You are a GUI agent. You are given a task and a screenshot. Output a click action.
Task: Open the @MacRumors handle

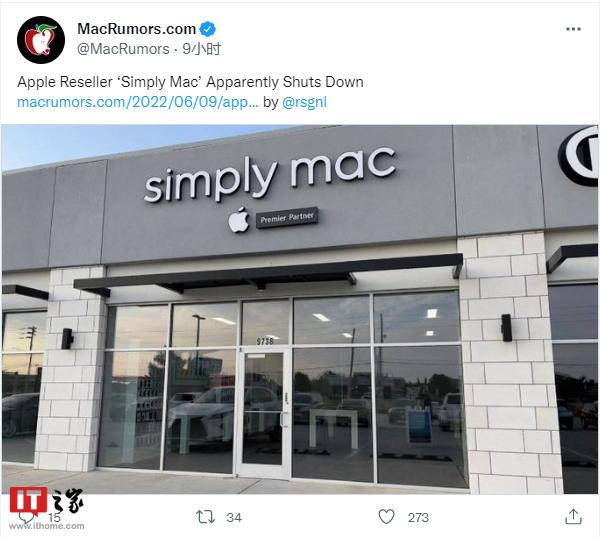123,49
